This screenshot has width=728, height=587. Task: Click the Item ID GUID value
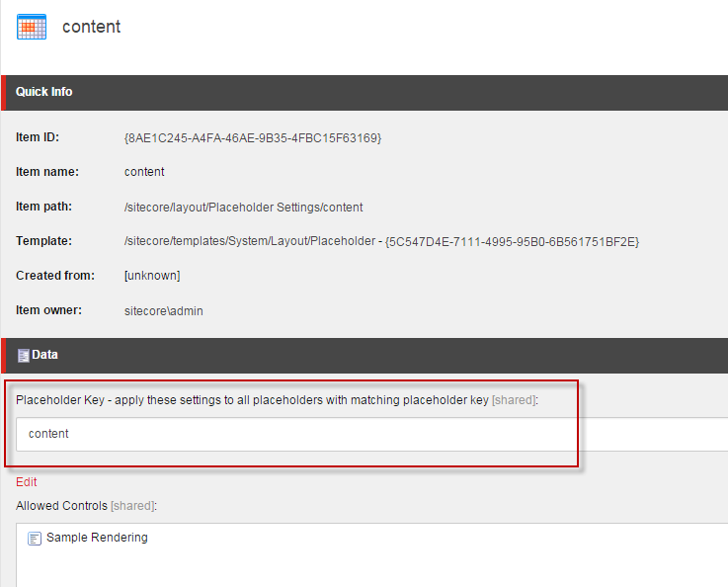click(x=252, y=137)
